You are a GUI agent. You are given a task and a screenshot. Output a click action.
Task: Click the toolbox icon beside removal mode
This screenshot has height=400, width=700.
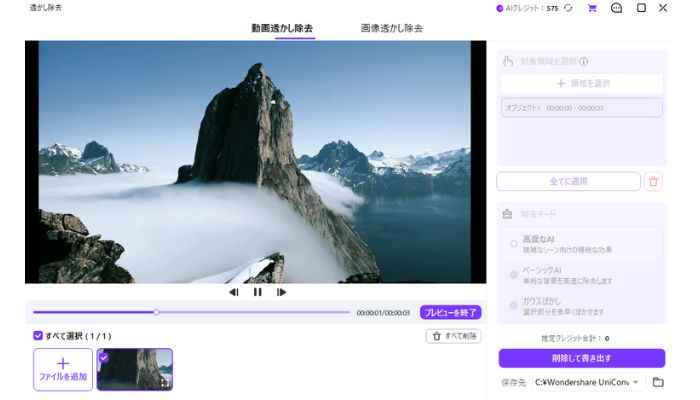(507, 214)
